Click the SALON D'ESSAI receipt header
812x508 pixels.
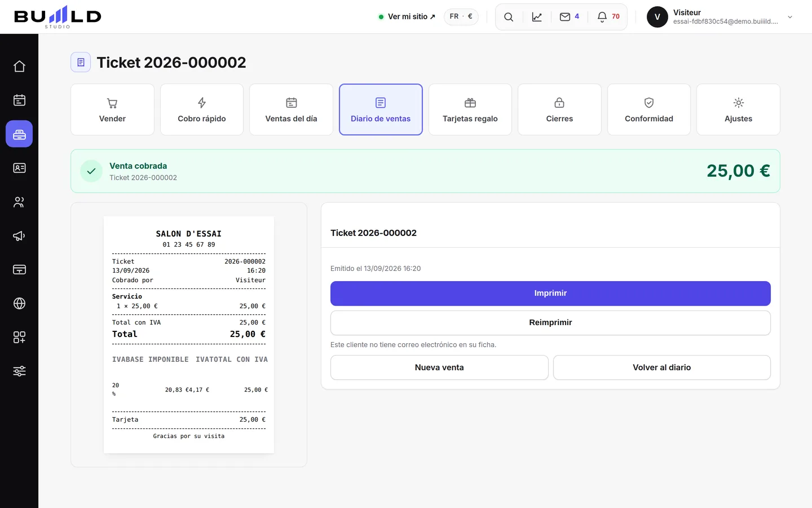[x=189, y=234]
